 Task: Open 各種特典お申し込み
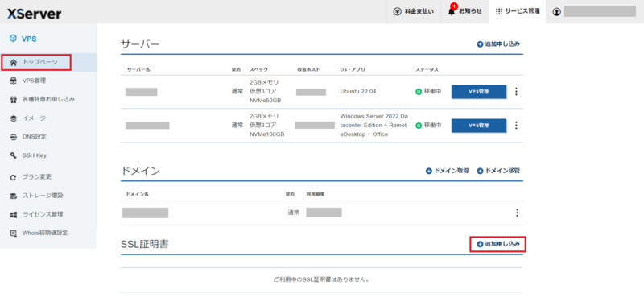(x=48, y=99)
